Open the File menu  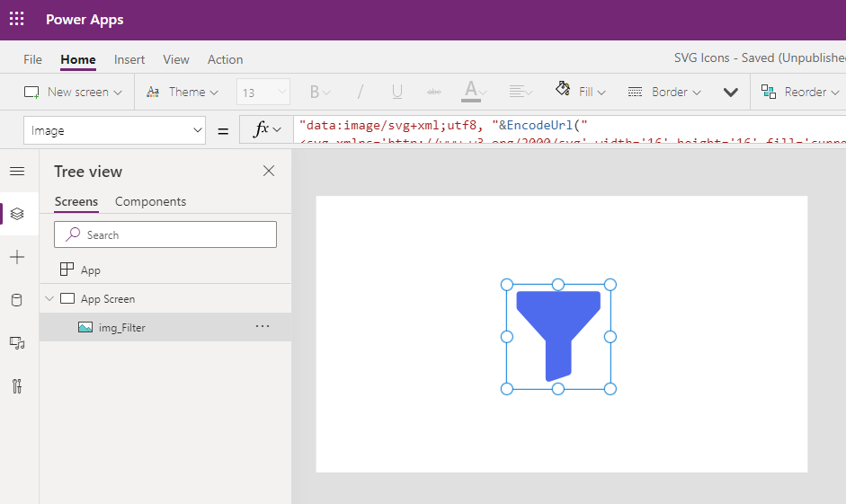32,59
